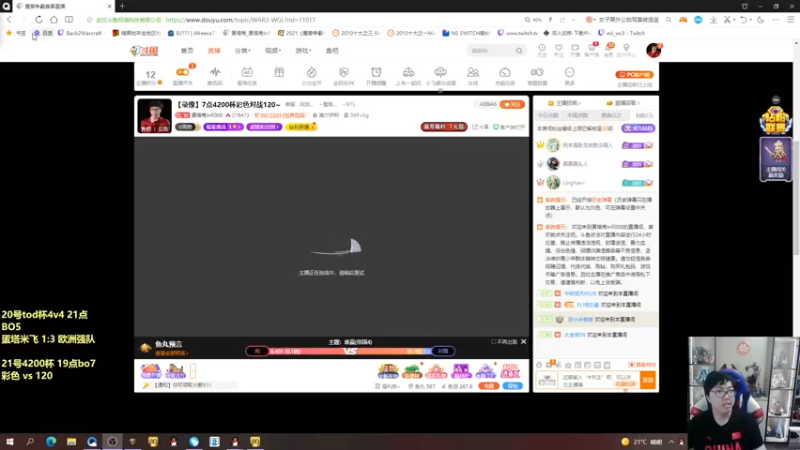This screenshot has width=800, height=450.
Task: Click the chat message input field
Action: pyautogui.click(x=599, y=381)
